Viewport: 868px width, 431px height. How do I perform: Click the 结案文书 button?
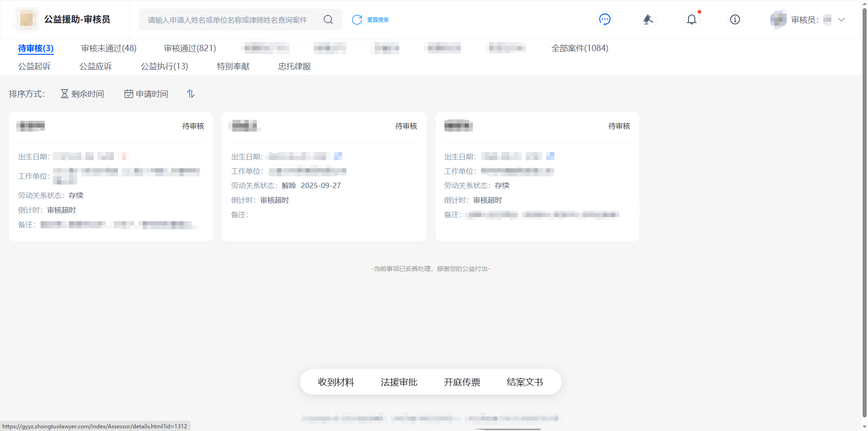click(x=524, y=382)
